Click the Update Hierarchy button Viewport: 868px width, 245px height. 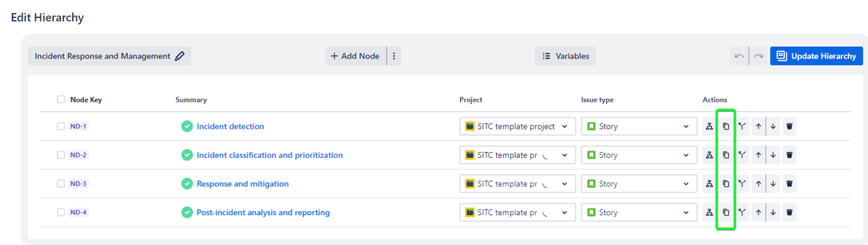coord(816,56)
